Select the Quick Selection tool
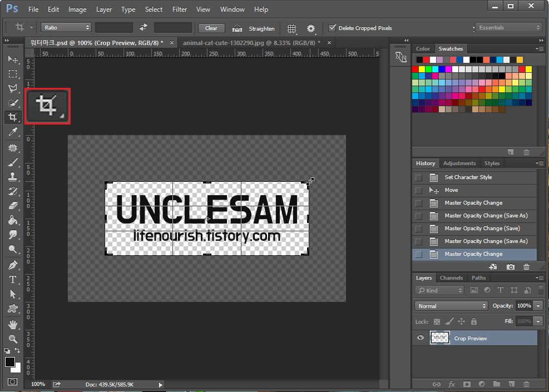The image size is (549, 392). pyautogui.click(x=13, y=102)
